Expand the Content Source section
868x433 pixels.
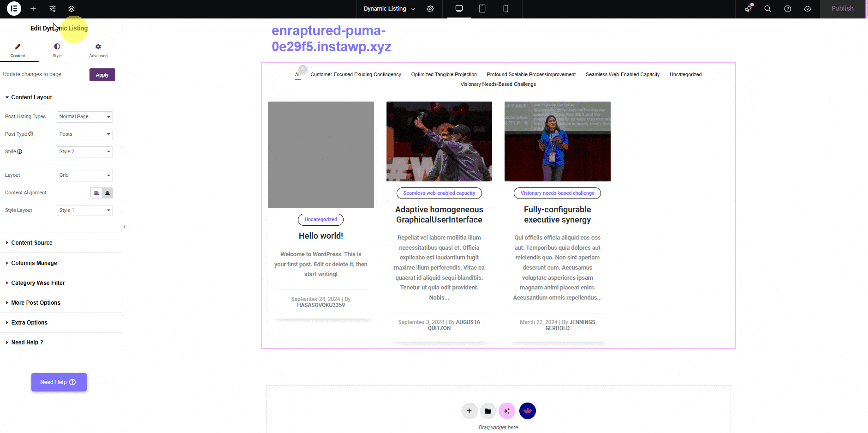[x=32, y=243]
